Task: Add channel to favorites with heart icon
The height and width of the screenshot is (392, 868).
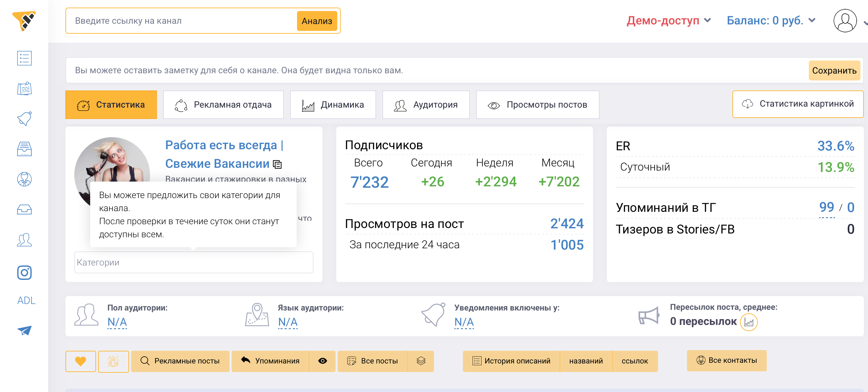Action: click(81, 361)
